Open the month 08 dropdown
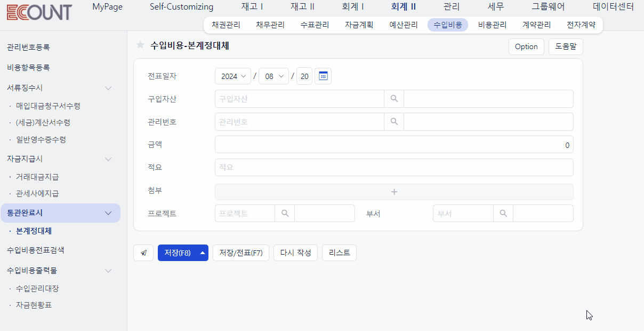The height and width of the screenshot is (331, 644). point(273,76)
